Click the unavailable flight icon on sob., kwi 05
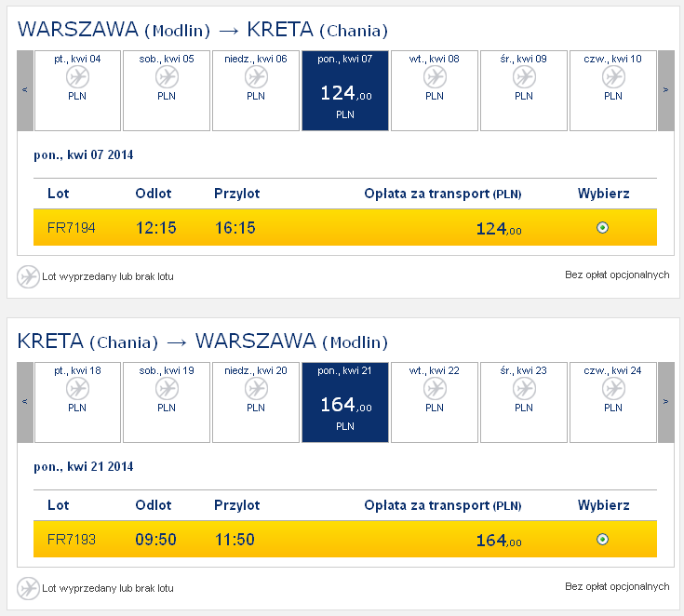Screen dimensions: 684x616 coord(168,77)
